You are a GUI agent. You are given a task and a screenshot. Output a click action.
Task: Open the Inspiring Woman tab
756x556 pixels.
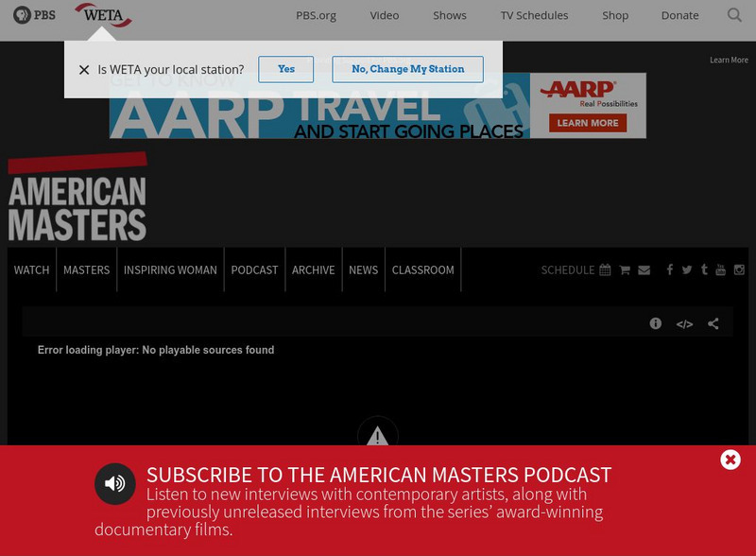point(170,269)
